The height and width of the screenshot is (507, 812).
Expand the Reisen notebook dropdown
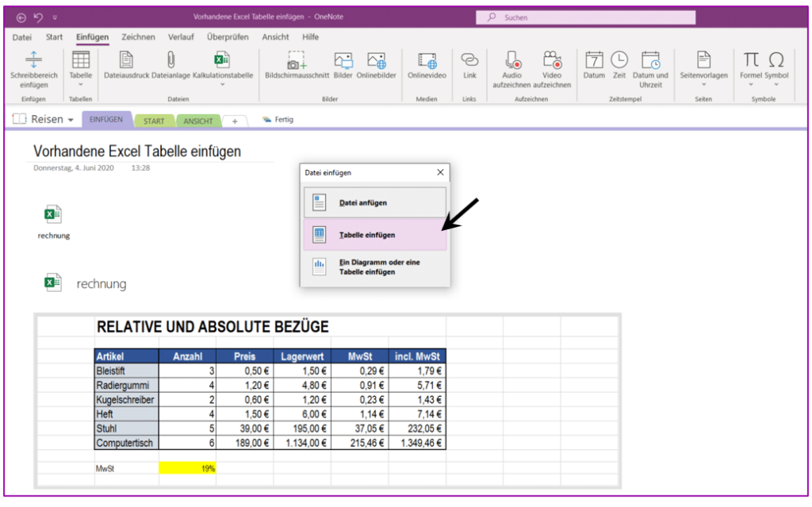[x=71, y=121]
